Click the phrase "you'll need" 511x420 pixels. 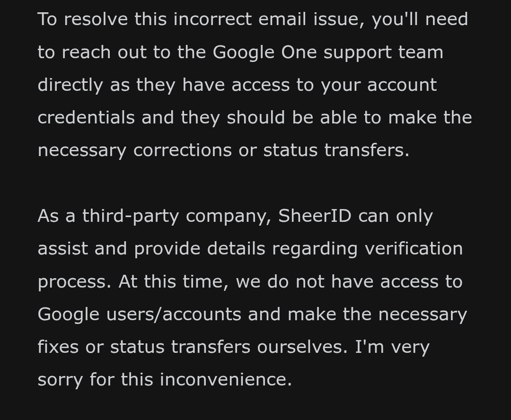pos(420,20)
